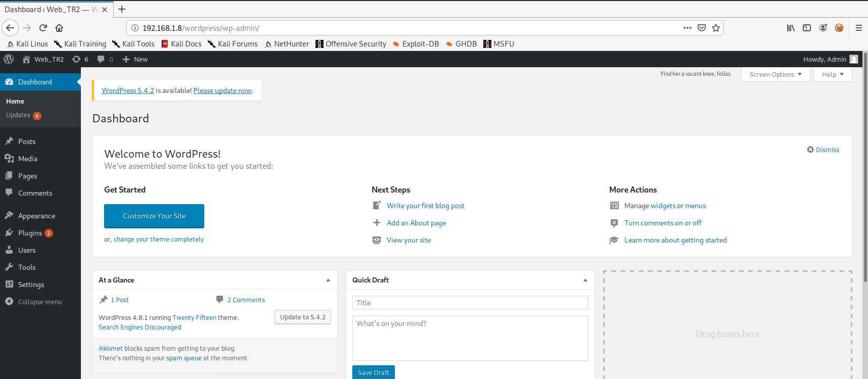The width and height of the screenshot is (868, 379).
Task: Reload the current page
Action: tap(43, 28)
